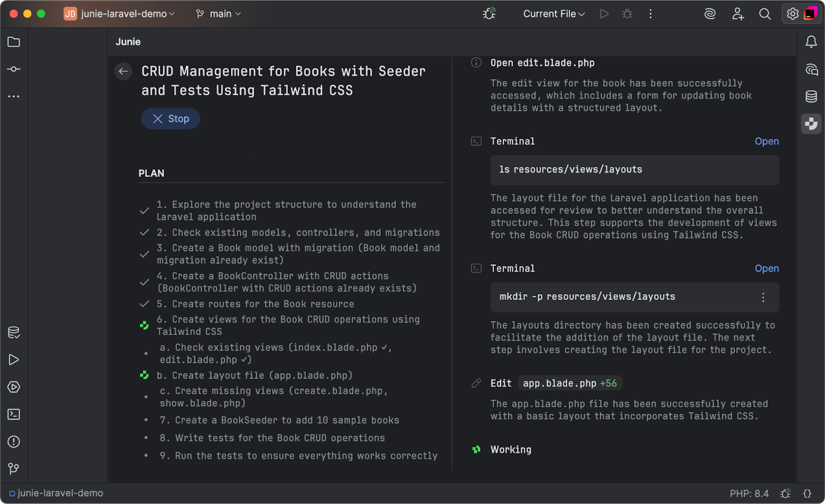This screenshot has height=504, width=825.
Task: Open the Commit tool window icon
Action: click(14, 69)
